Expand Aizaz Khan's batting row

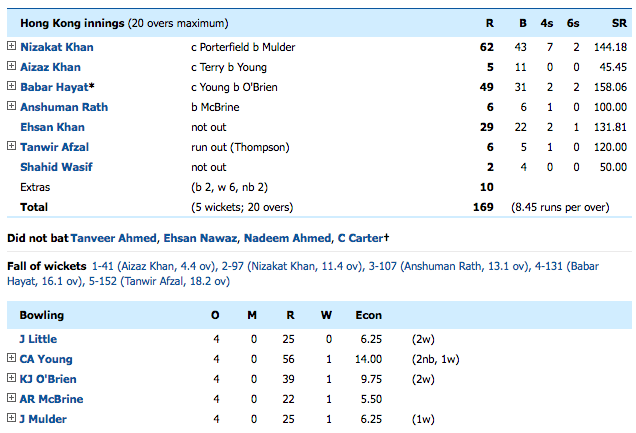coord(11,67)
